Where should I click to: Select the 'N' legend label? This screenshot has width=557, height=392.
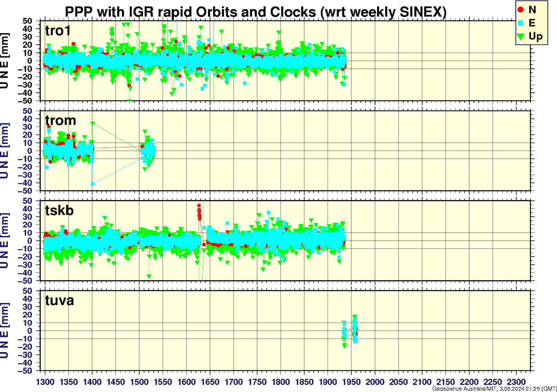[532, 10]
